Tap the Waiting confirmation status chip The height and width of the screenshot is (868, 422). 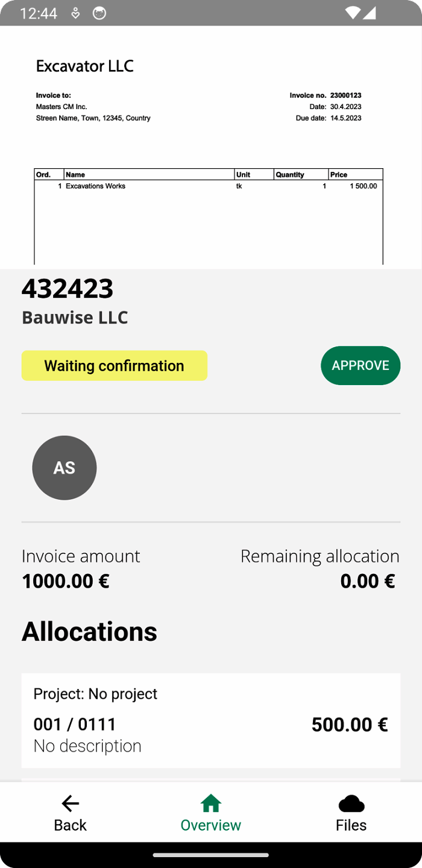114,365
